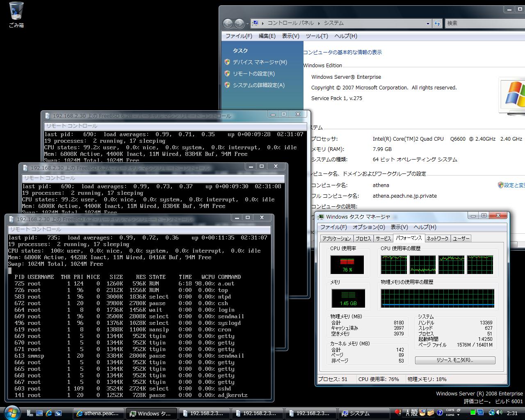This screenshot has height=420, width=525.
Task: Click Windows タ... taskbar button
Action: coord(151,413)
